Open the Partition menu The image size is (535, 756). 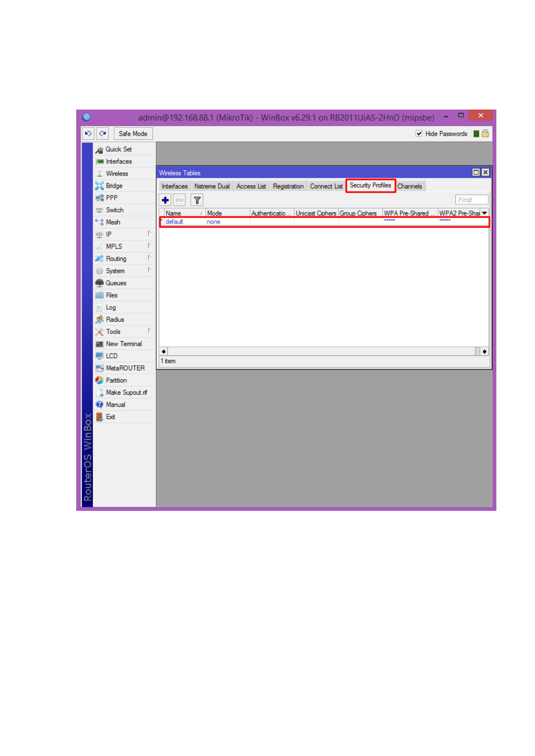(124, 380)
